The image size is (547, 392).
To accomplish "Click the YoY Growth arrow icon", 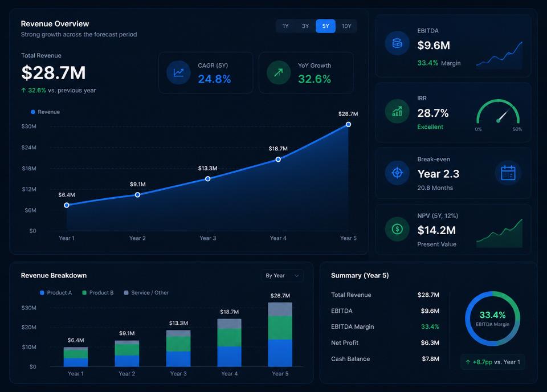I will point(279,72).
